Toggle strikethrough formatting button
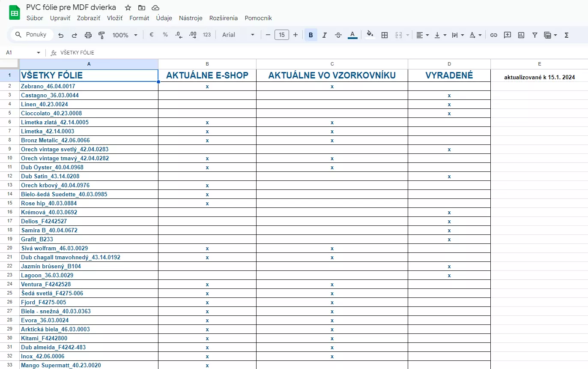 pos(338,35)
